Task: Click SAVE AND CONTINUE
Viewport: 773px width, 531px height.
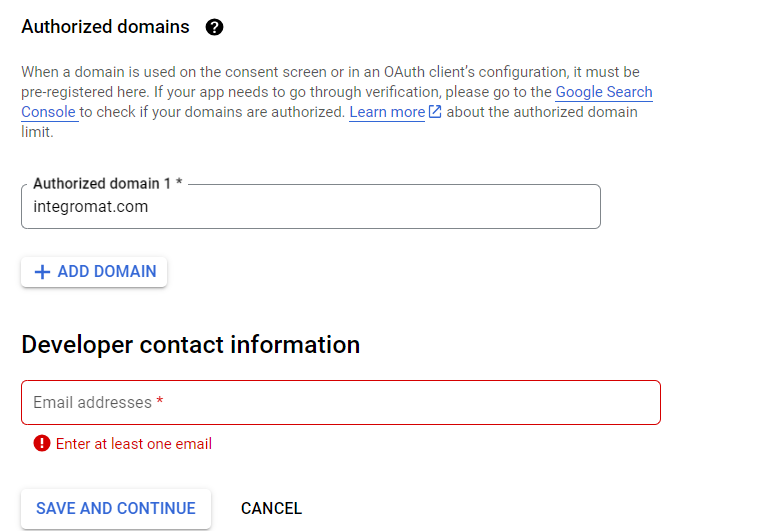Action: click(116, 508)
